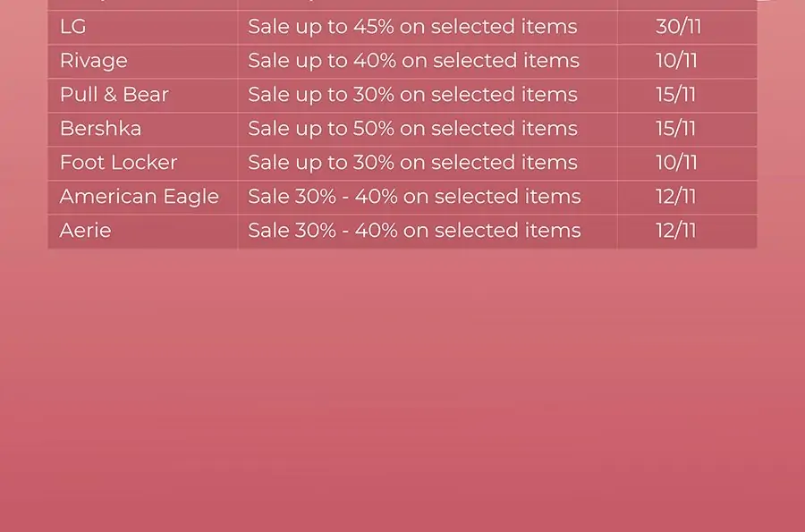Viewport: 805px width, 532px height.
Task: Select the Rivage brand name
Action: pyautogui.click(x=93, y=61)
